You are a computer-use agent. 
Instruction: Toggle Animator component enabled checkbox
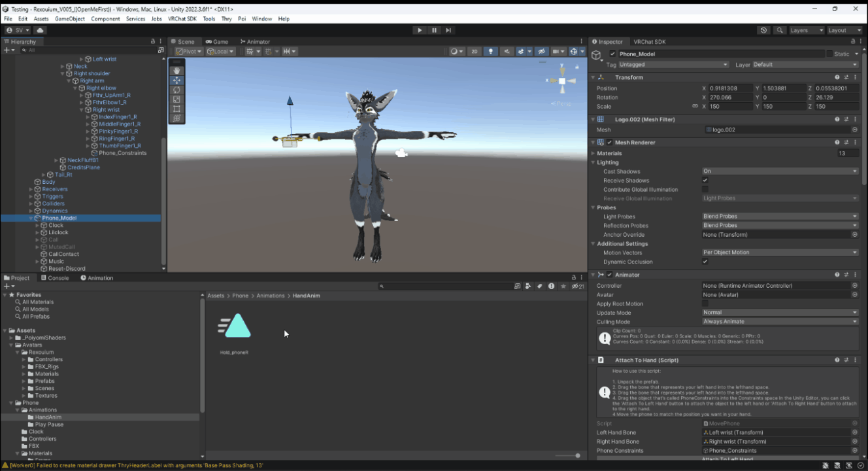[x=609, y=275]
